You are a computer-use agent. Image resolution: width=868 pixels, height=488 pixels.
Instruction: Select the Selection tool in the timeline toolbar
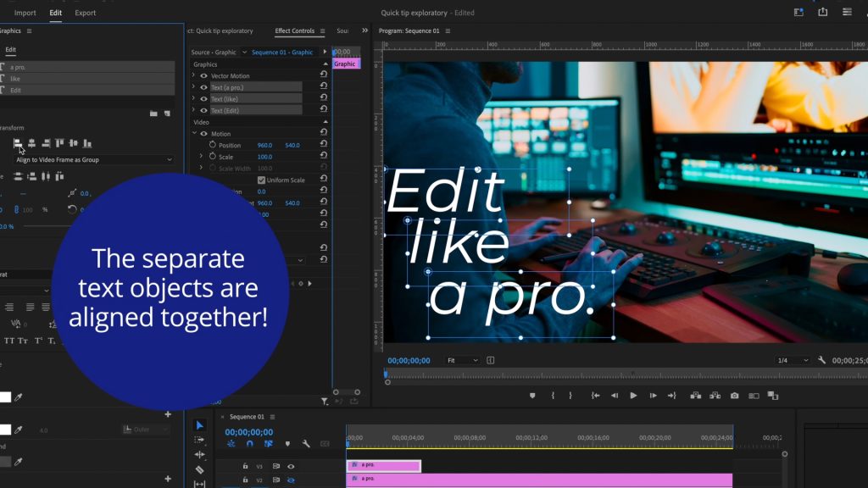click(x=199, y=425)
